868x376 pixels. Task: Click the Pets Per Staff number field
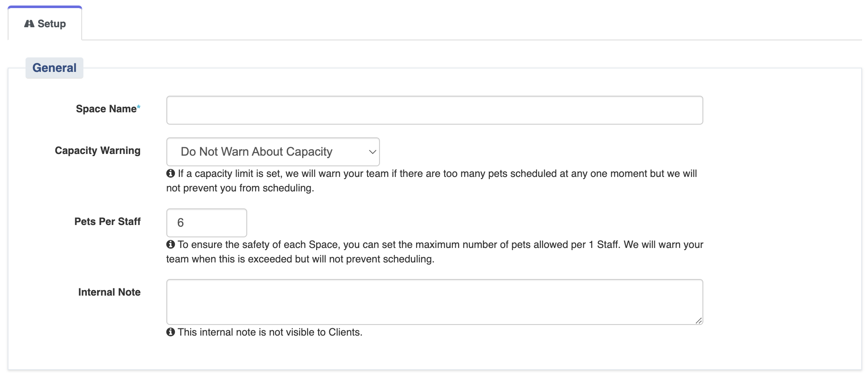[x=206, y=222]
